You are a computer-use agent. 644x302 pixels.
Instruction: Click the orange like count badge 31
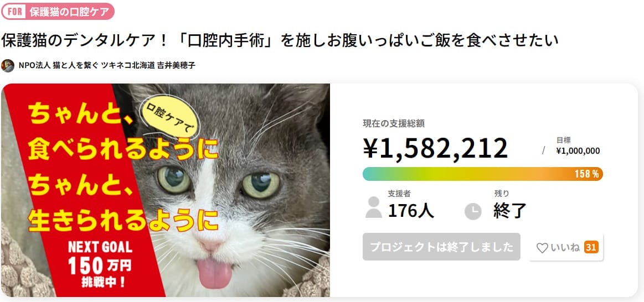(x=591, y=247)
